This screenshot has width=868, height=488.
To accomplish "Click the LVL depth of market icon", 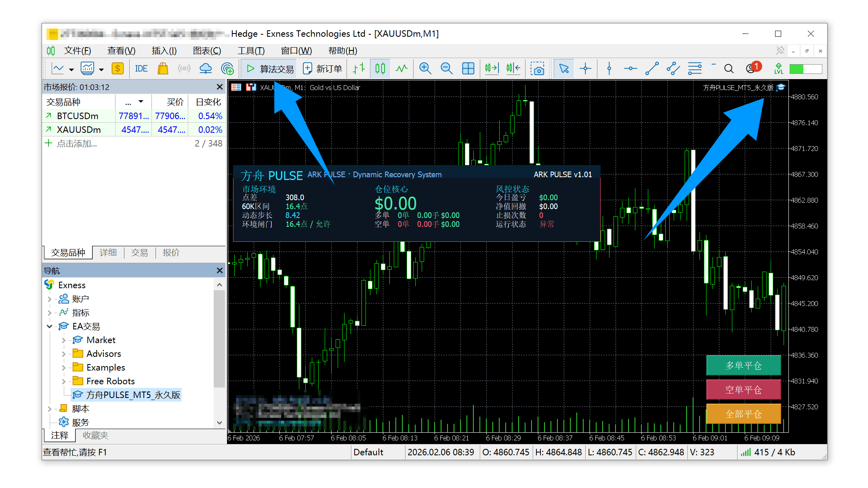I will tap(779, 69).
